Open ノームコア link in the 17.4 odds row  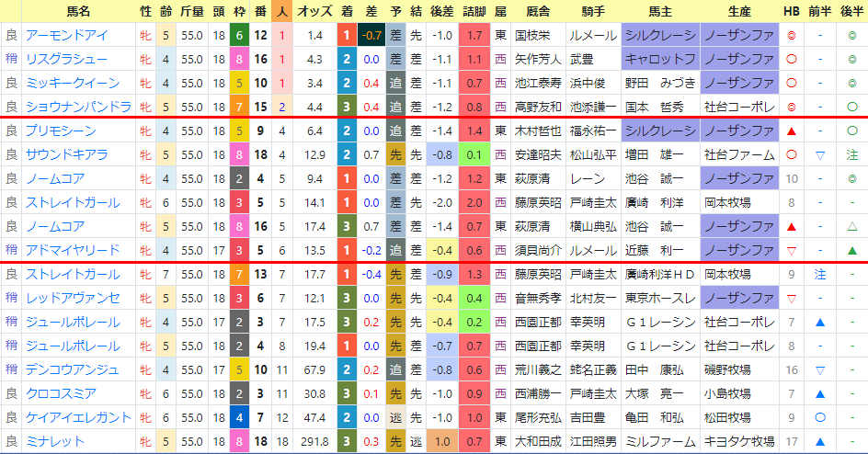[55, 227]
